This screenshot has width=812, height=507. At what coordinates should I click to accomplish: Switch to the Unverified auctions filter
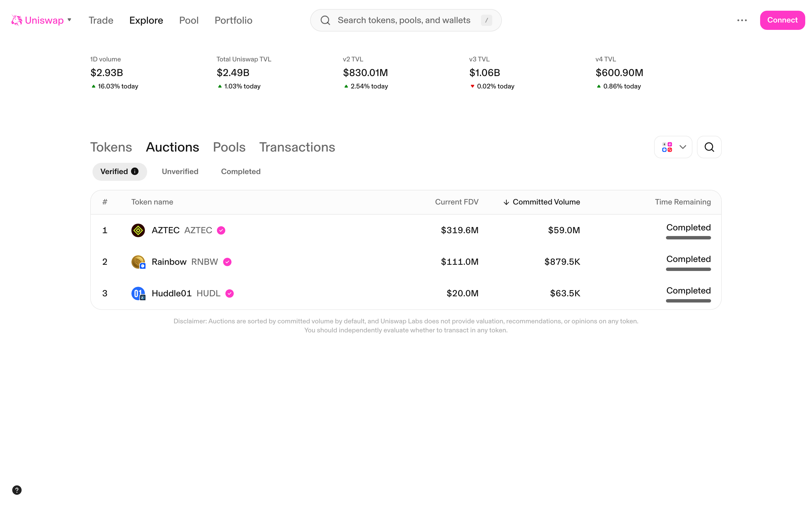(180, 171)
